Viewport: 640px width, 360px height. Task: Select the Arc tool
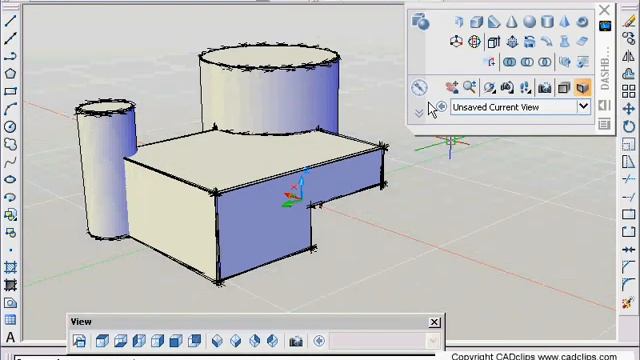coord(10,109)
